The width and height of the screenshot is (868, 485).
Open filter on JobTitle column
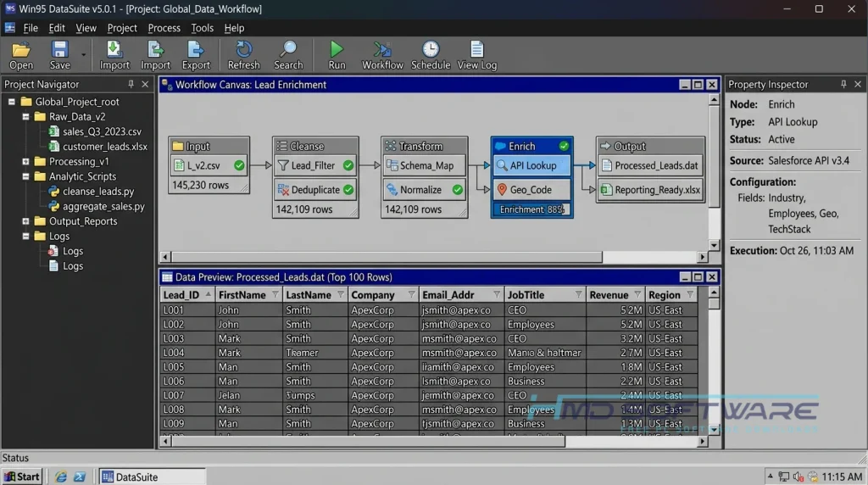click(x=578, y=295)
